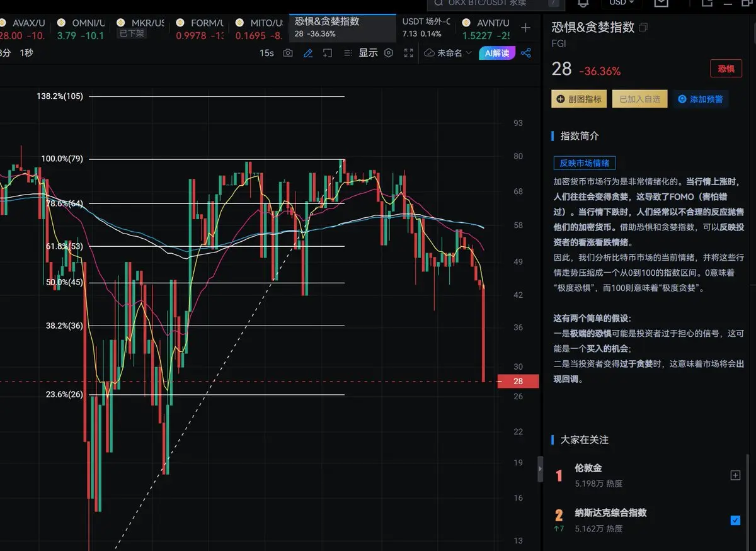Click the copy icon beside 恐惧&贪婪指数 title
756x551 pixels.
tap(643, 28)
